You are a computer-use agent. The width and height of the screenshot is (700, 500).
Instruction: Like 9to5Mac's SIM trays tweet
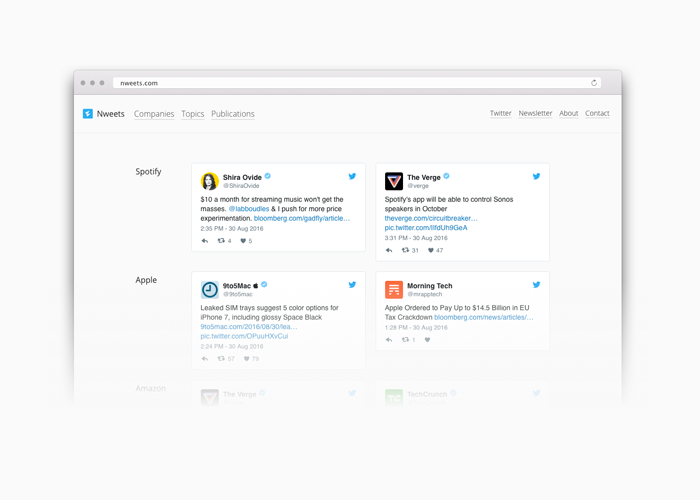click(246, 359)
